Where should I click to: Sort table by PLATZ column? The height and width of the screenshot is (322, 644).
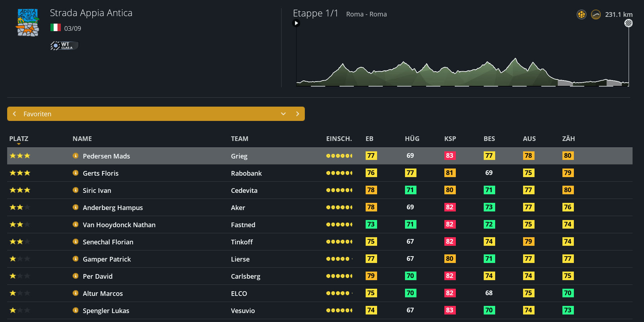pyautogui.click(x=19, y=139)
